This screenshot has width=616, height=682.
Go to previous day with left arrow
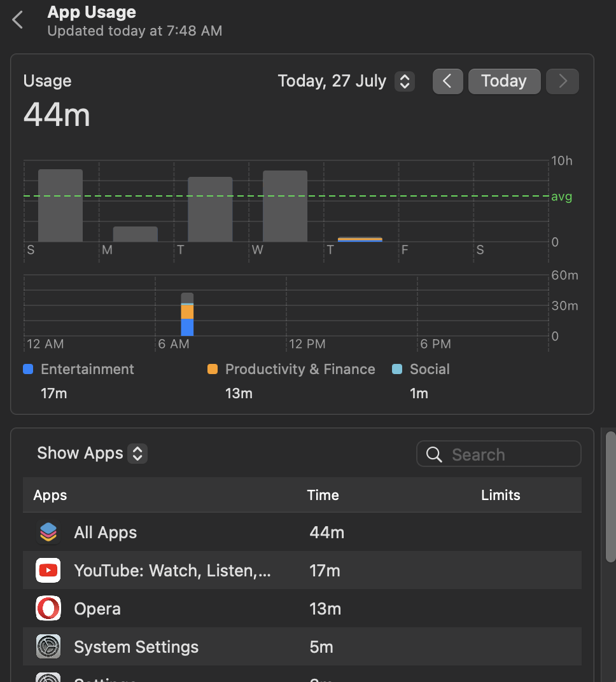447,81
